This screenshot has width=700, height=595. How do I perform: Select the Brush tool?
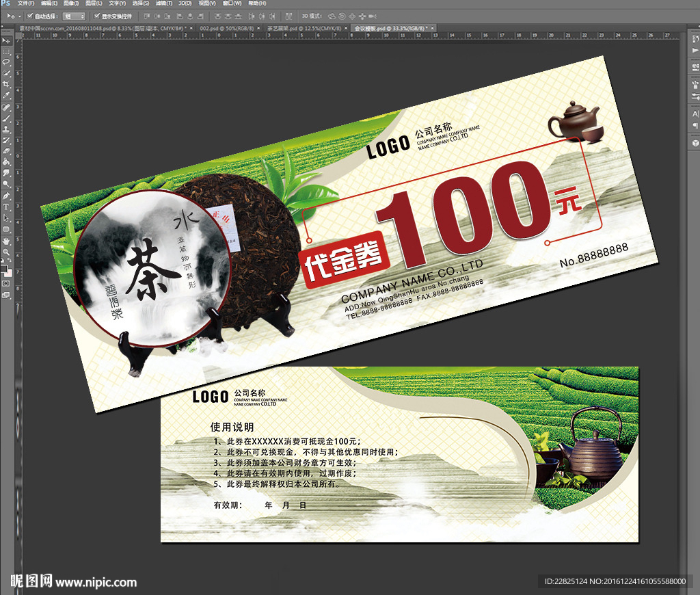[6, 118]
